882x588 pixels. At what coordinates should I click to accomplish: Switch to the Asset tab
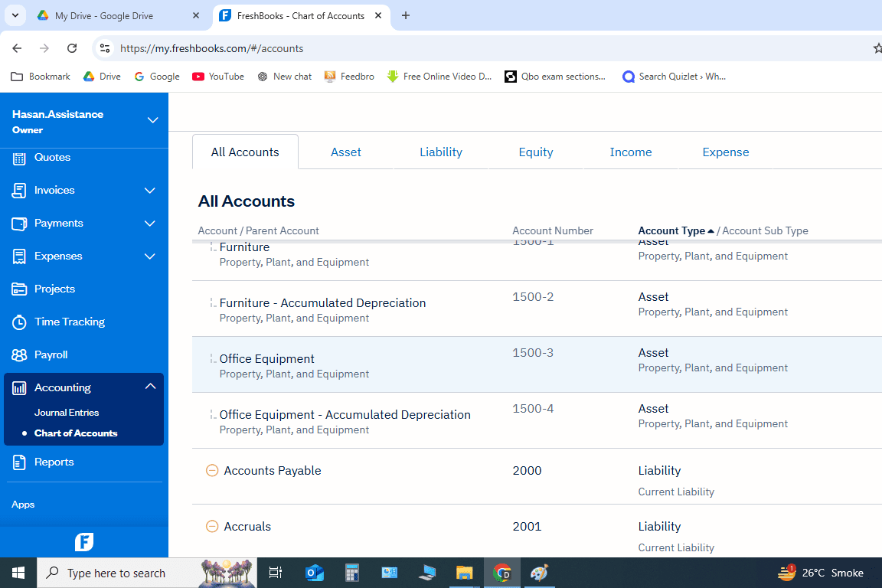pos(346,152)
